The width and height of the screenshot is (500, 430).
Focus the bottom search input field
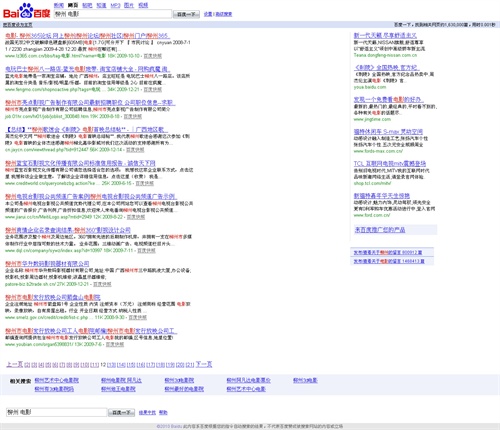click(x=57, y=412)
